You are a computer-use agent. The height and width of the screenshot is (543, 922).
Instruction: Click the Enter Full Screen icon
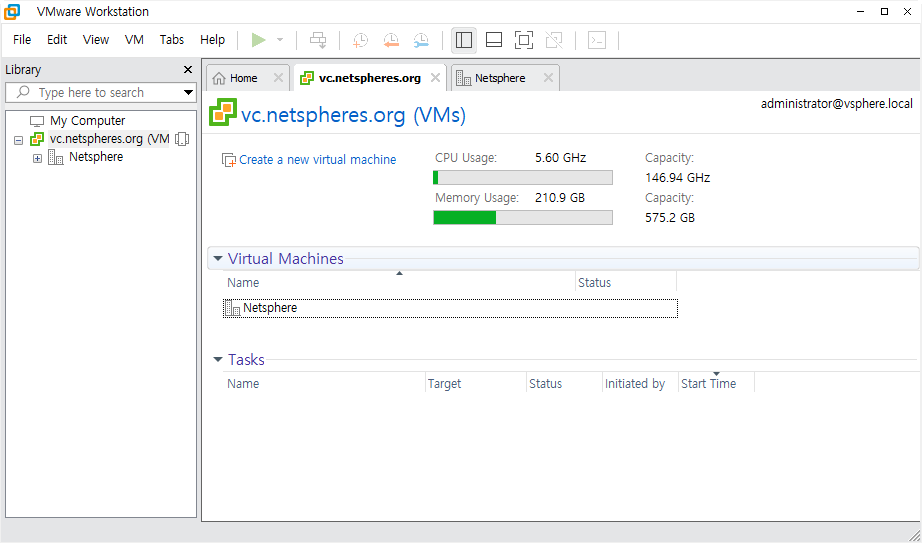(524, 40)
